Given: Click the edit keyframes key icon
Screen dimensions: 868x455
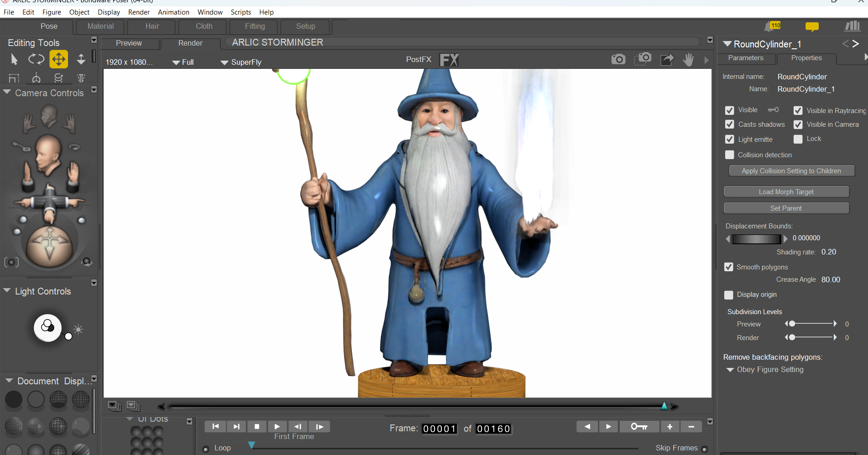Looking at the screenshot, I should [x=639, y=427].
